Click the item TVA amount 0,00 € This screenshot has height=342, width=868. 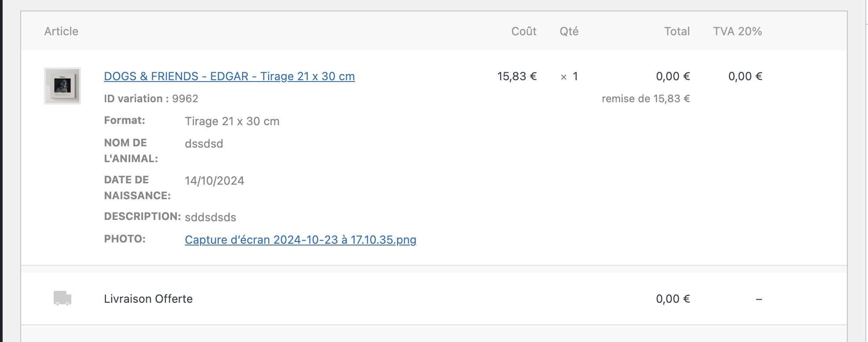(x=745, y=76)
